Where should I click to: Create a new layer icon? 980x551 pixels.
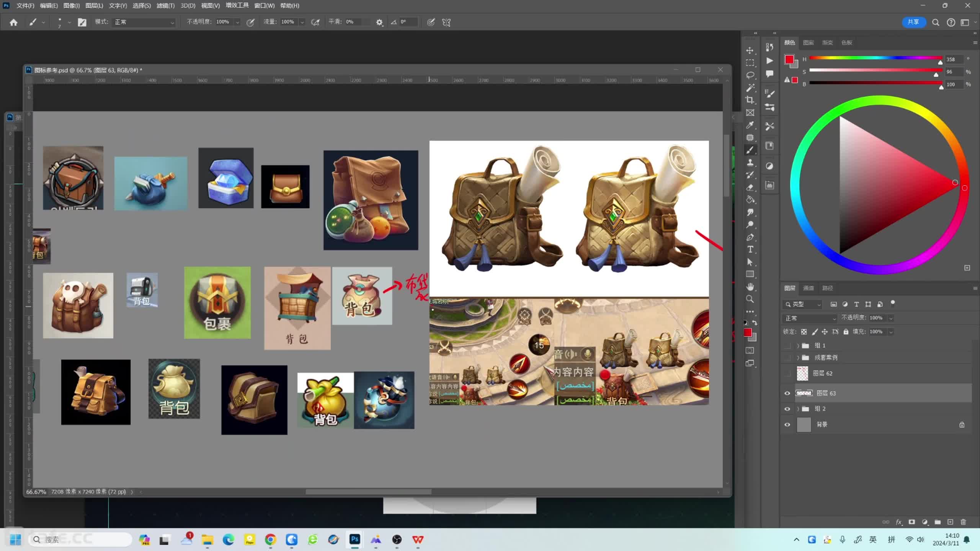950,522
